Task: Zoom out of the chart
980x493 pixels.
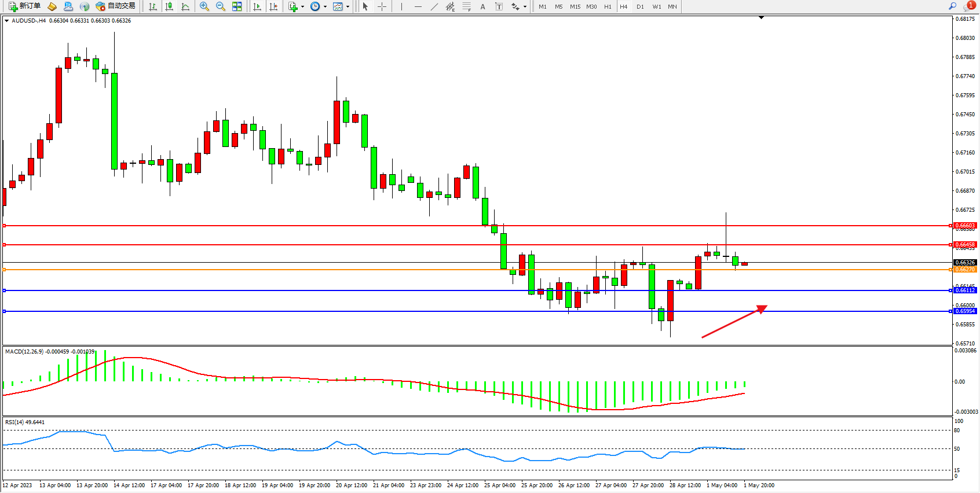Action: pos(221,6)
